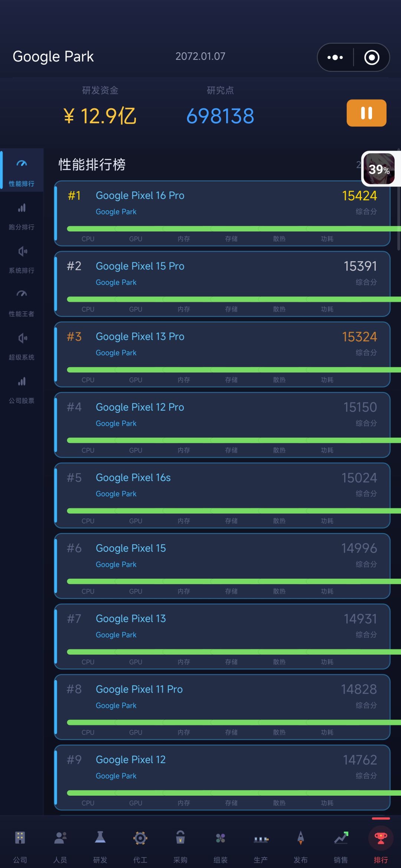This screenshot has height=868, width=401.
Task: Go to the 发布 rocket tab
Action: [x=301, y=846]
